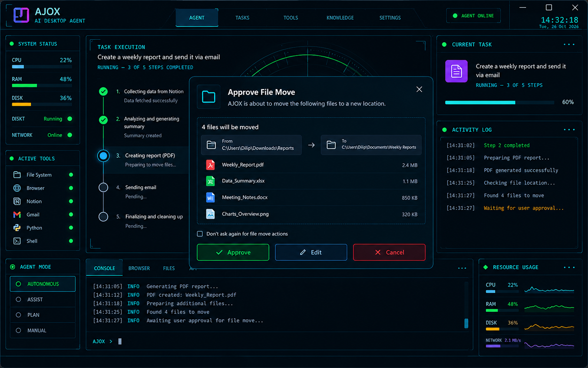The height and width of the screenshot is (368, 588).
Task: Cancel the file move
Action: [389, 252]
